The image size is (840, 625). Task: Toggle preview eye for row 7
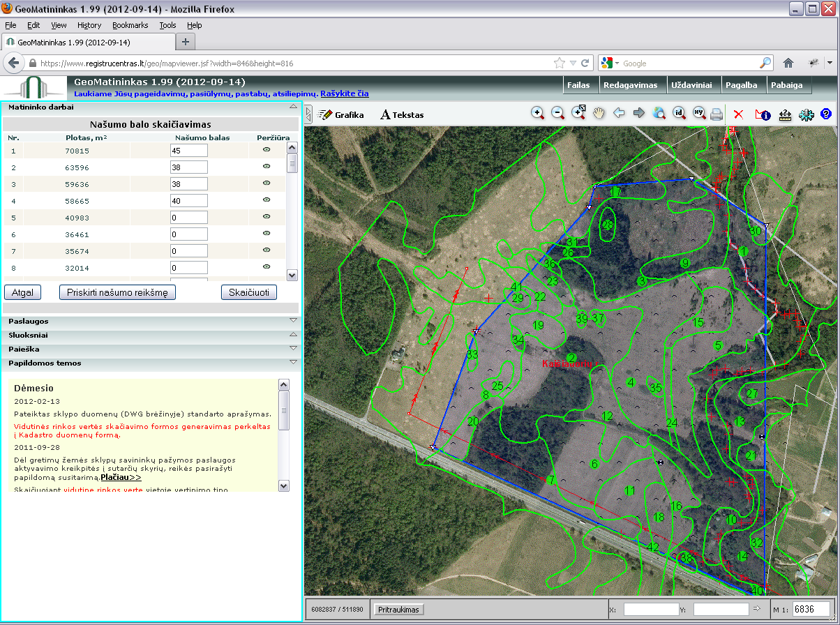pos(267,250)
